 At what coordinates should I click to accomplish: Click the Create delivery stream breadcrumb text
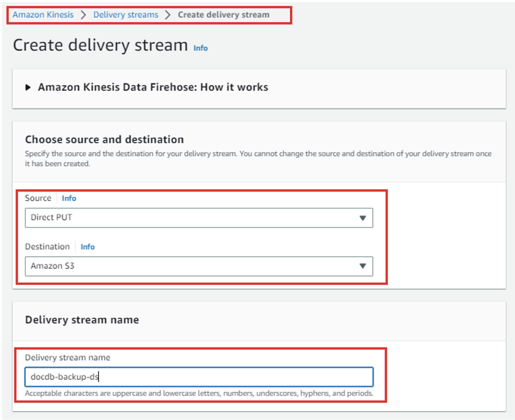pyautogui.click(x=223, y=15)
